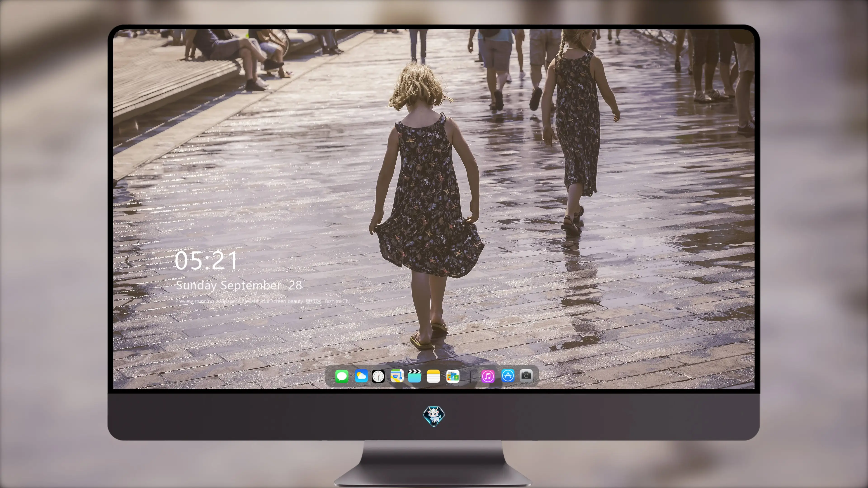Open the photo collage app in dock

[x=453, y=376]
